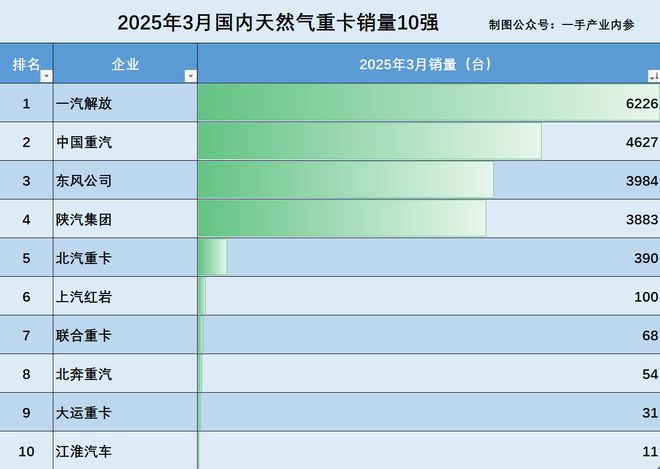Select rank cell 8 for 北奔重汽
660x469 pixels.
(x=27, y=374)
